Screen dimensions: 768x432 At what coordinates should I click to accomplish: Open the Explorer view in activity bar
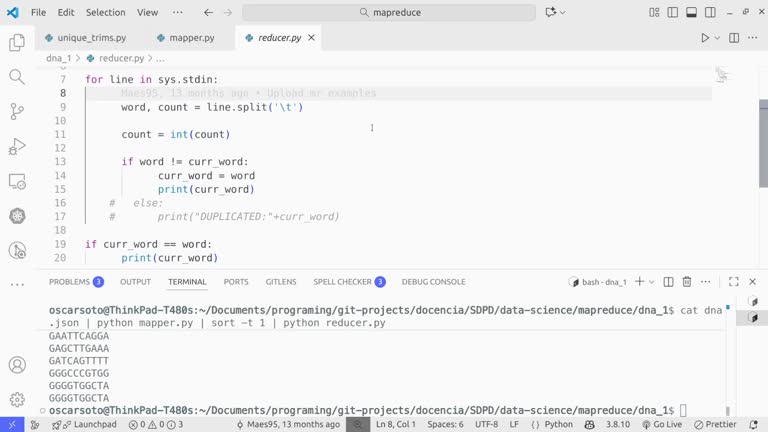pyautogui.click(x=17, y=43)
